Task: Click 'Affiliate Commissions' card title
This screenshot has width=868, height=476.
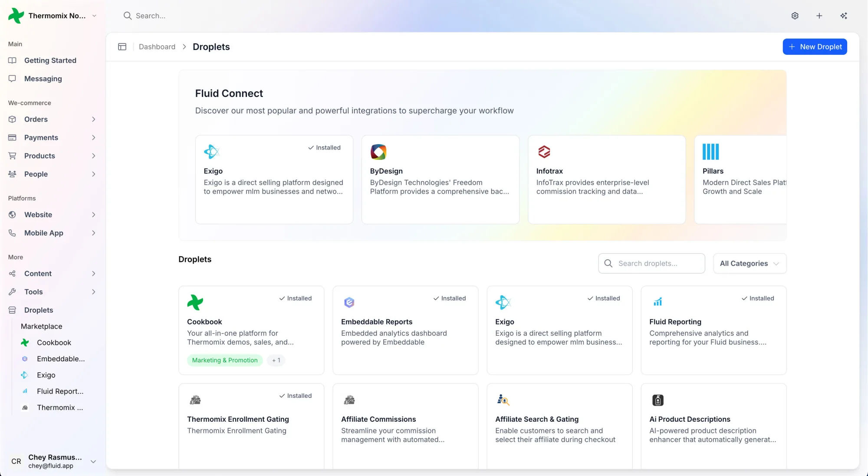Action: (x=378, y=419)
